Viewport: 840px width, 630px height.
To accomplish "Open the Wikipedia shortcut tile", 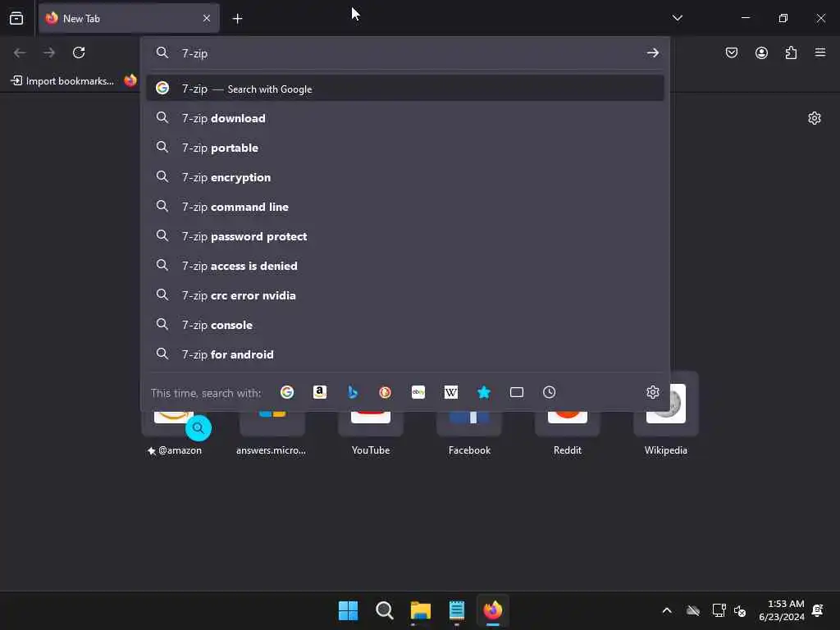I will (666, 415).
